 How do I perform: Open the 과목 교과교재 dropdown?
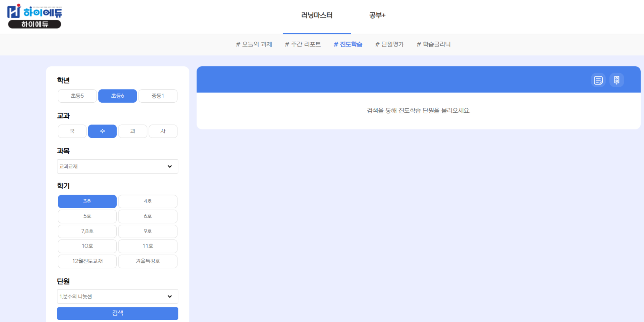[117, 166]
